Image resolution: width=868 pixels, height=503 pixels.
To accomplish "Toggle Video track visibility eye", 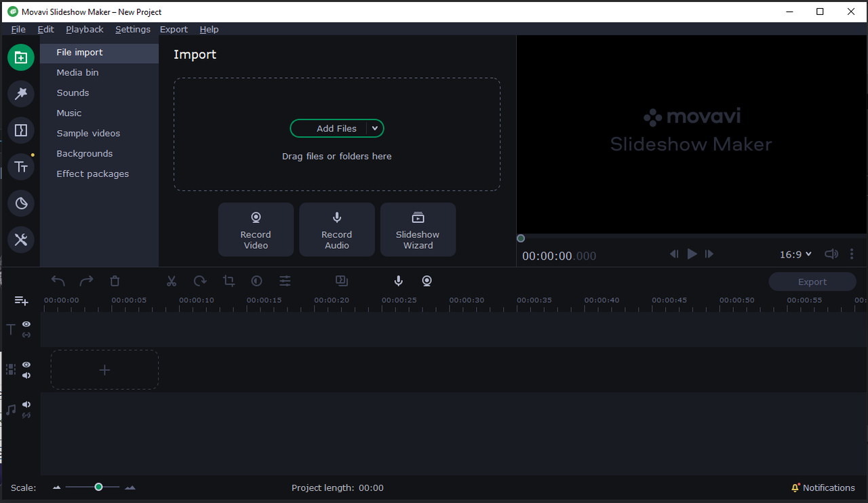I will [26, 365].
